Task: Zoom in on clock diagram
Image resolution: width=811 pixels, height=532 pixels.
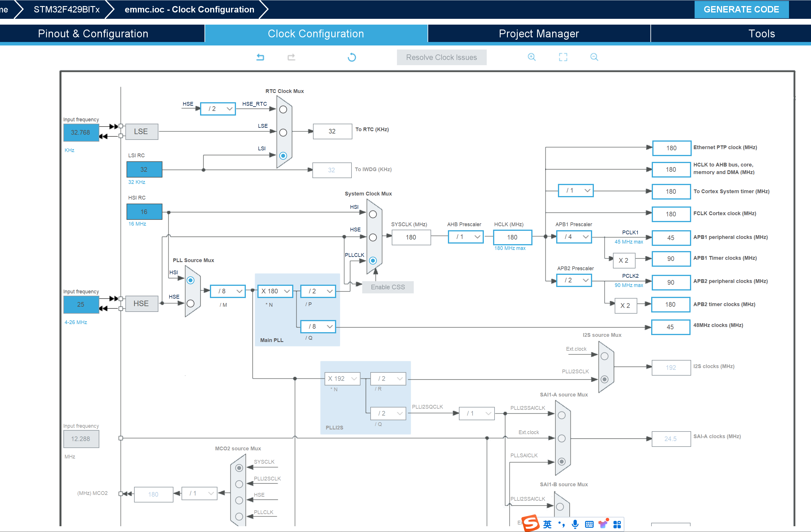Action: coord(532,57)
